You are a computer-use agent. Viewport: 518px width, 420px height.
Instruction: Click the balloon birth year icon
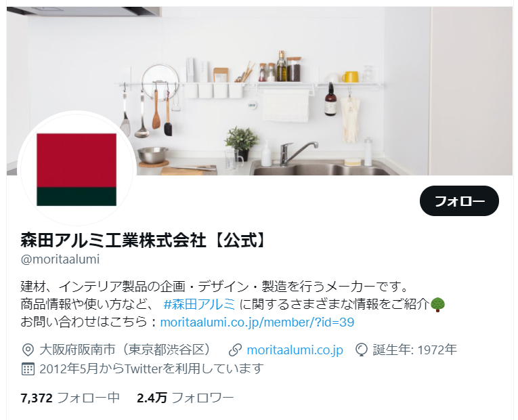(362, 350)
